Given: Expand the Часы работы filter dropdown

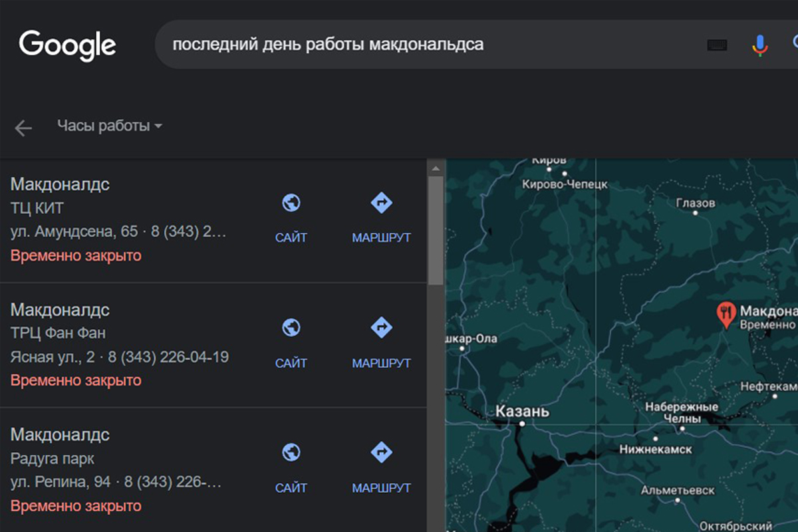Looking at the screenshot, I should [110, 126].
